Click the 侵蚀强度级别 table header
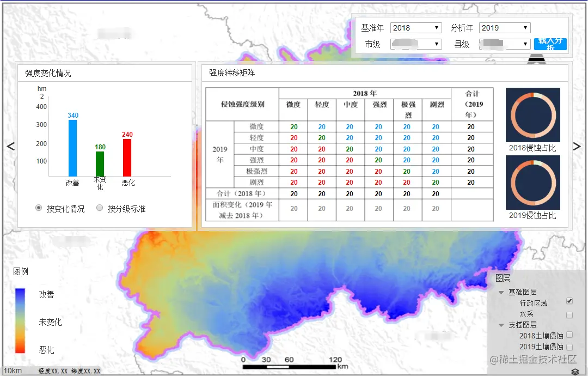 (243, 104)
